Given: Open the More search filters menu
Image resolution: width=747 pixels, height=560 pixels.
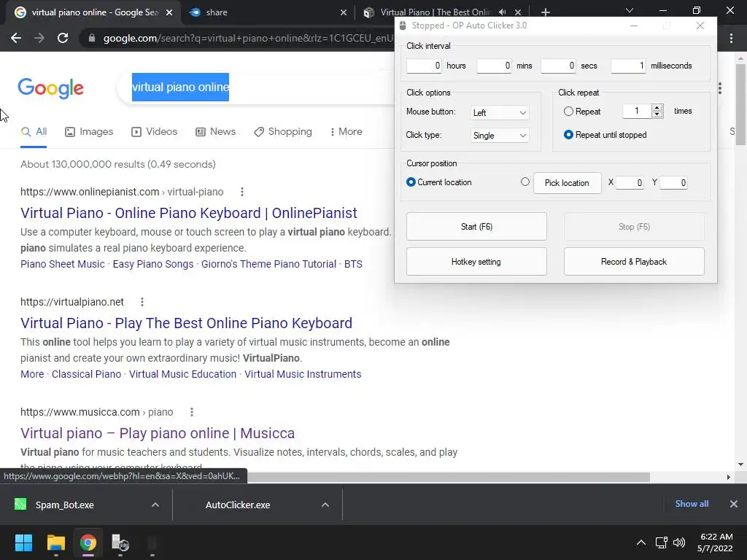Looking at the screenshot, I should [x=347, y=132].
